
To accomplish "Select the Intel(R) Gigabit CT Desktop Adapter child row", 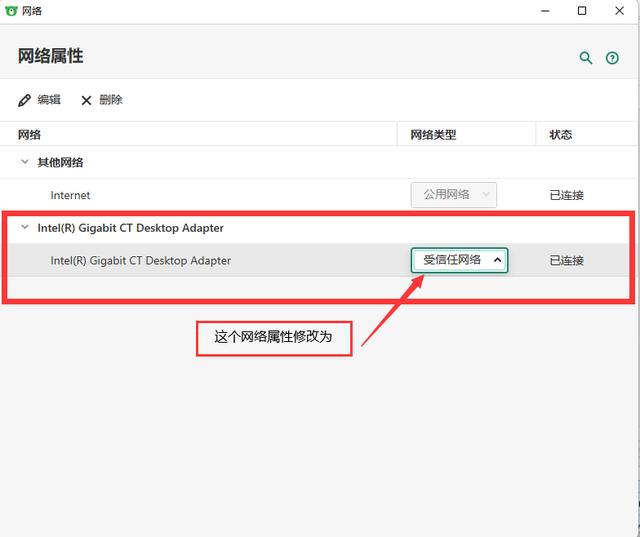I will click(x=318, y=260).
